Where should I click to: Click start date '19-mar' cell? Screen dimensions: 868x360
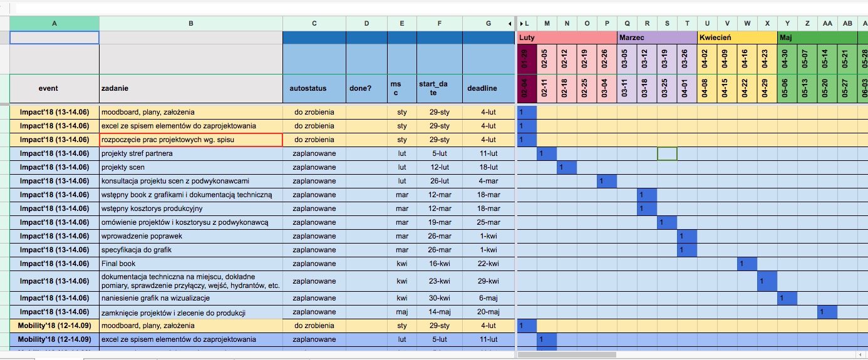(440, 222)
